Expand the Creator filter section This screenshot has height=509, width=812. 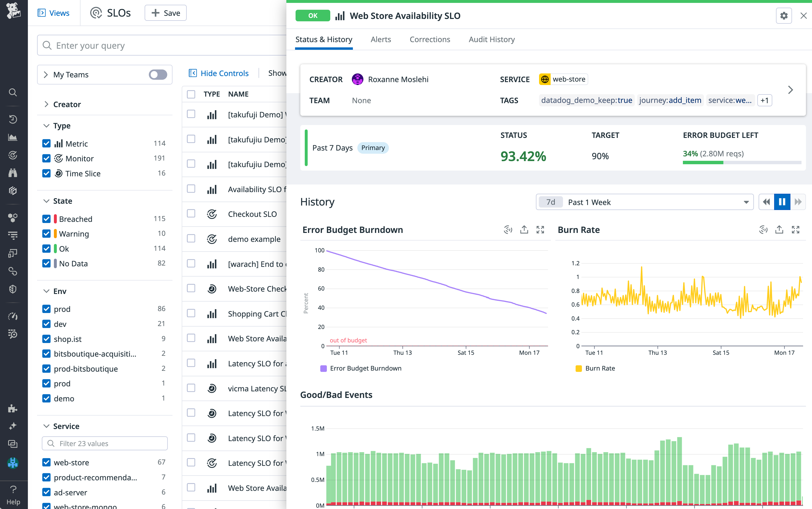click(x=47, y=104)
